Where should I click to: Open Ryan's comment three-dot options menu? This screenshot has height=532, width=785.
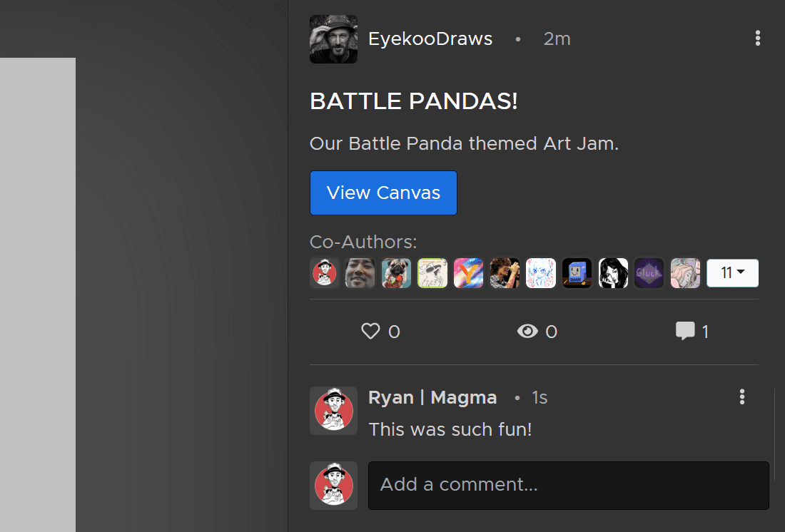742,397
